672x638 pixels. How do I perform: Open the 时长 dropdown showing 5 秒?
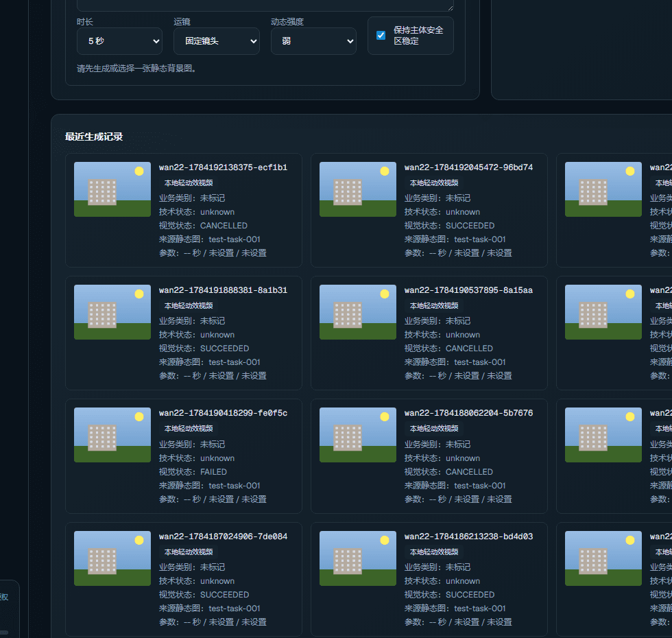click(x=119, y=41)
